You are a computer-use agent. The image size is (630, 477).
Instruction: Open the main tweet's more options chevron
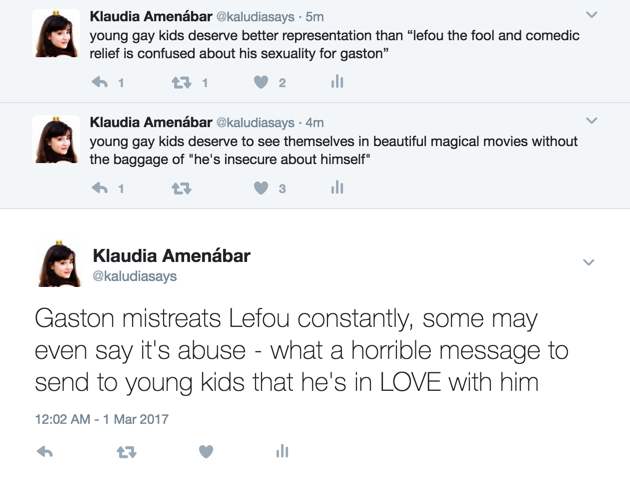(x=588, y=263)
